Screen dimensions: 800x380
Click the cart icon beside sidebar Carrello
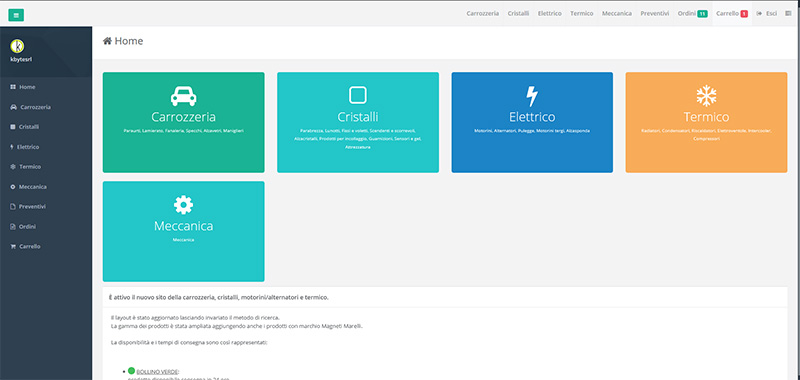coord(13,246)
